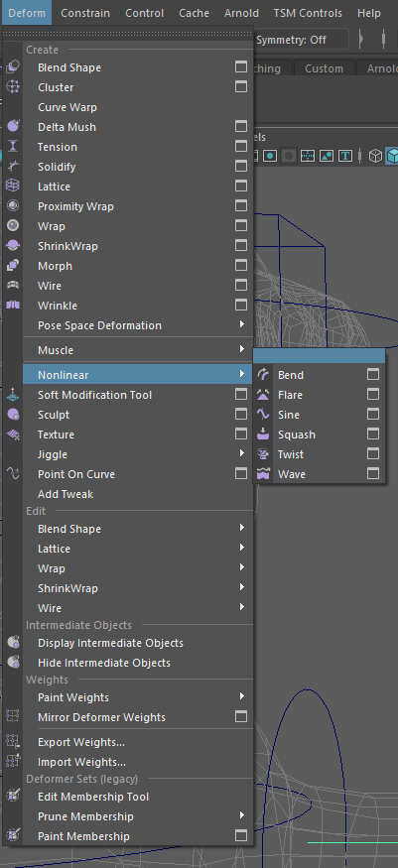Open the Twist options box
Screen dimensions: 398x868
pos(373,454)
